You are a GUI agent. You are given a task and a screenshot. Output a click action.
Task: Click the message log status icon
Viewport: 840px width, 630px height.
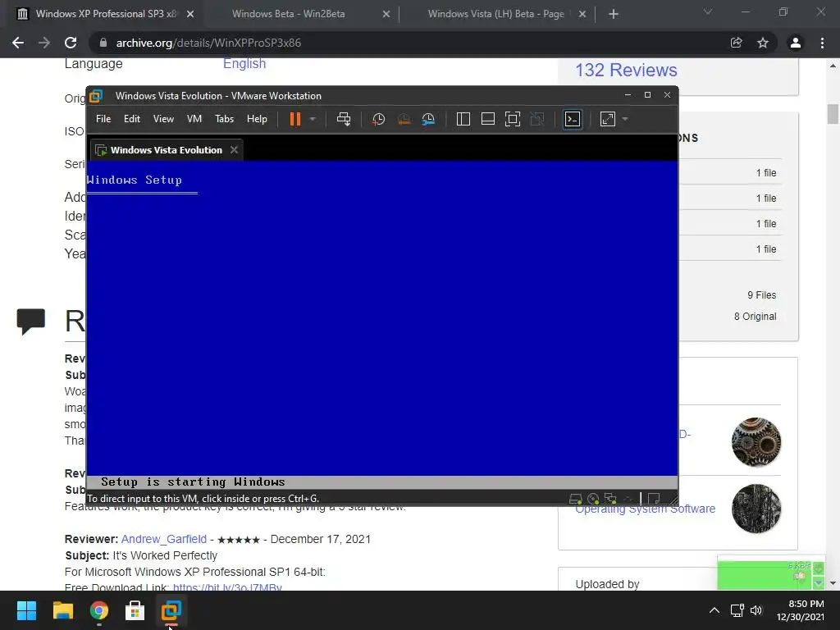(x=654, y=499)
